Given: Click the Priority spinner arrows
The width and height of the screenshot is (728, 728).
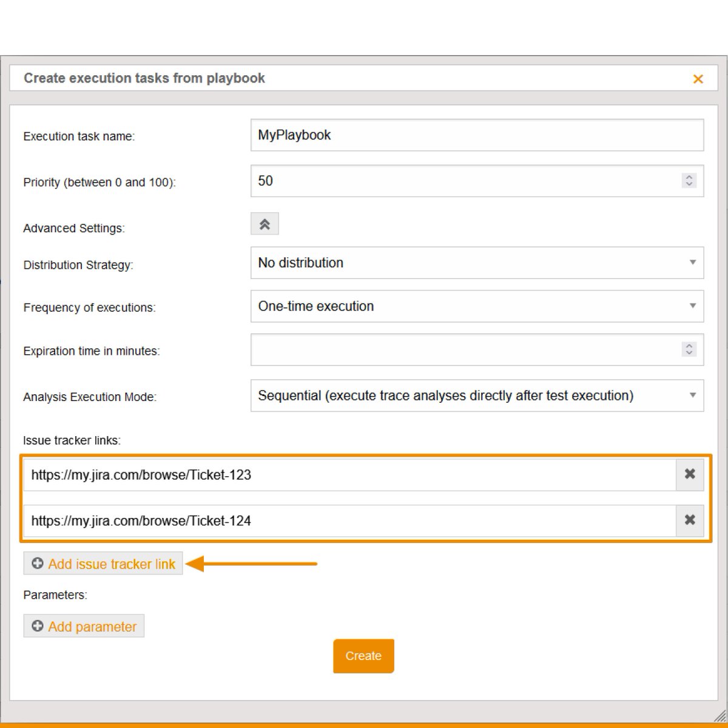Looking at the screenshot, I should click(x=689, y=181).
